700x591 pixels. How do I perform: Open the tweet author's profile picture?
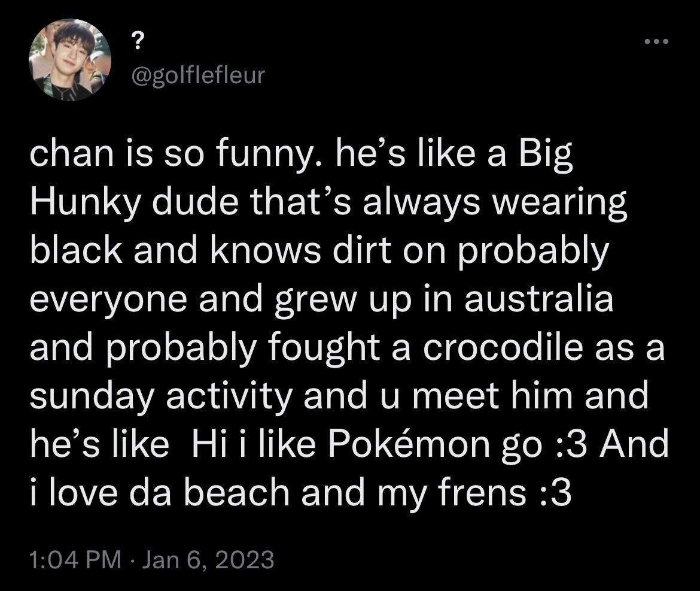click(x=70, y=59)
